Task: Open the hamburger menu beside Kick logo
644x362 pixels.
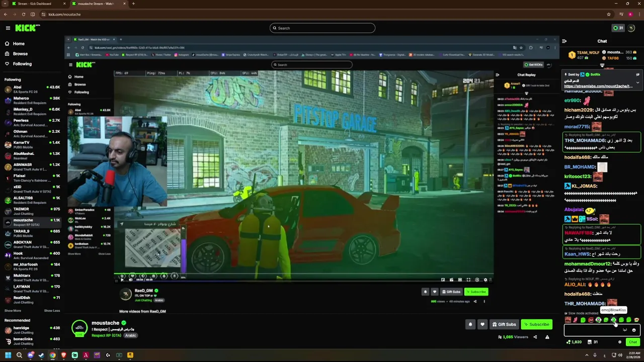Action: 8,28
